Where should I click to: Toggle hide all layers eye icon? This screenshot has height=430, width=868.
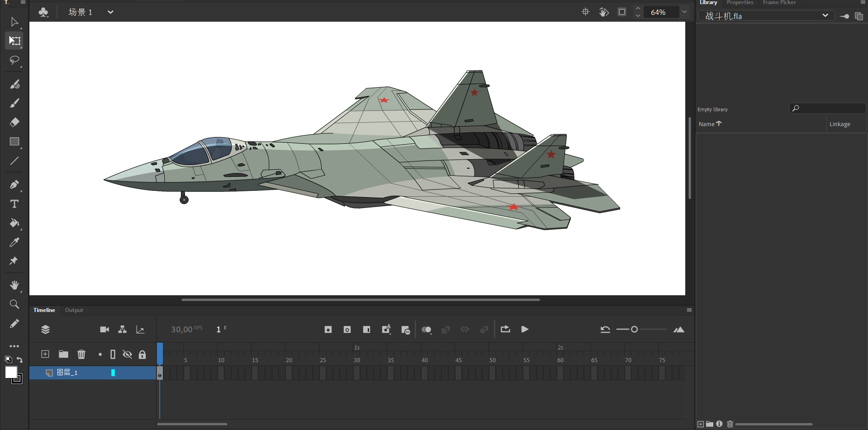(x=128, y=354)
